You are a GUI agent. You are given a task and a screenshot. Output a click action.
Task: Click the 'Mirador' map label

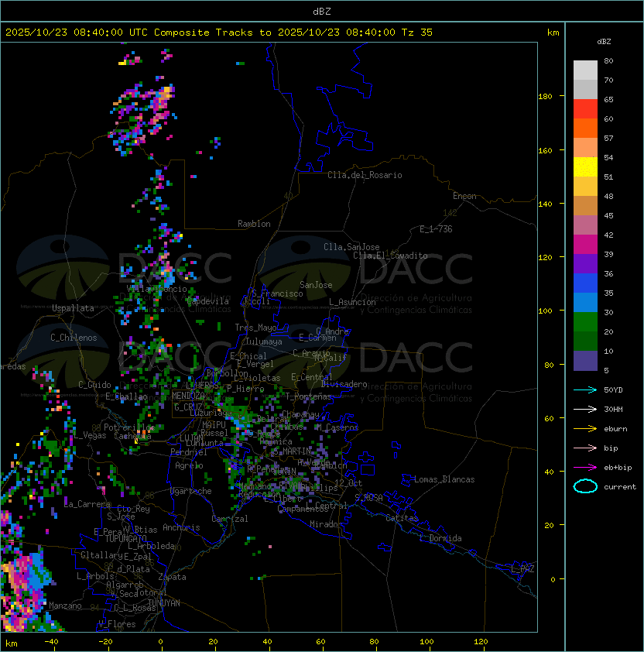pyautogui.click(x=326, y=524)
